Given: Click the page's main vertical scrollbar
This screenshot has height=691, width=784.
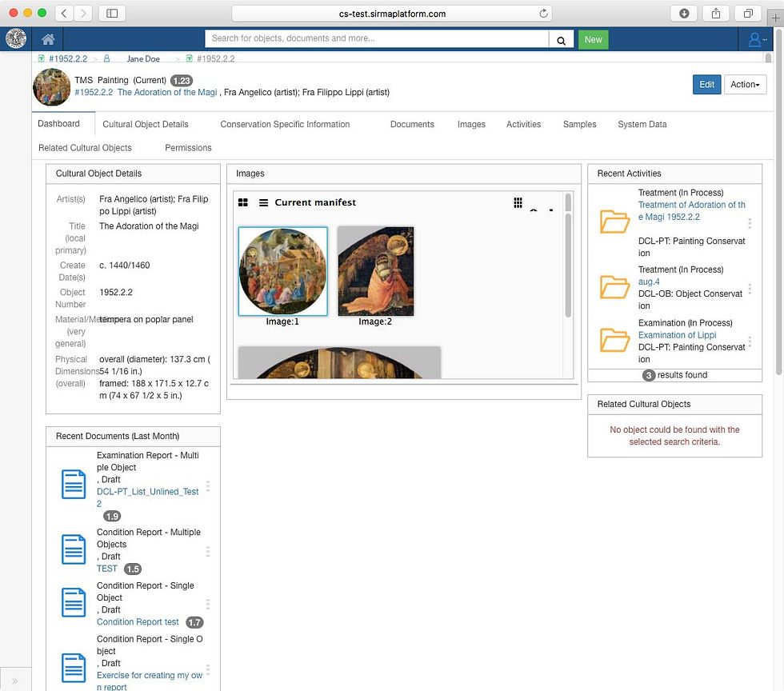Looking at the screenshot, I should (x=778, y=200).
